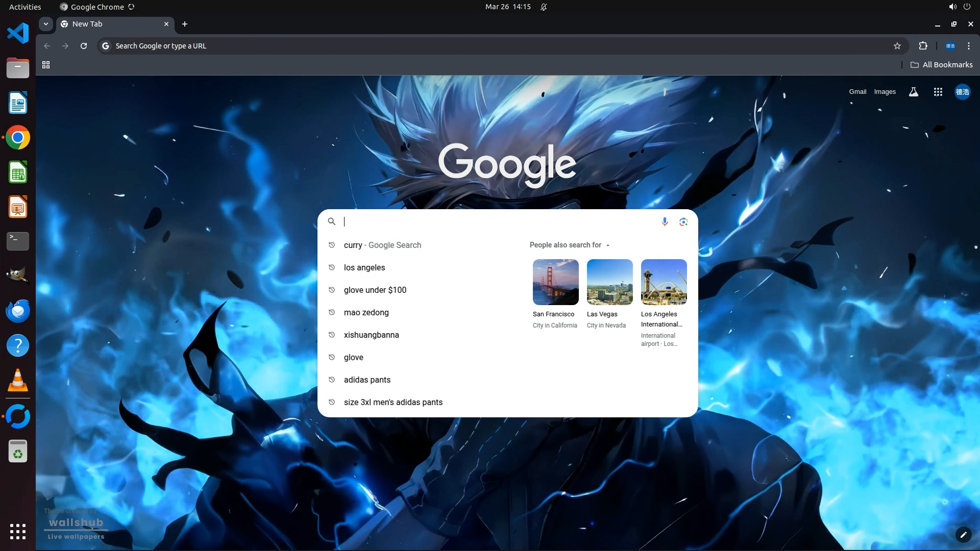Screen dimensions: 980x551
Task: Open the Gmail link
Action: click(x=857, y=92)
